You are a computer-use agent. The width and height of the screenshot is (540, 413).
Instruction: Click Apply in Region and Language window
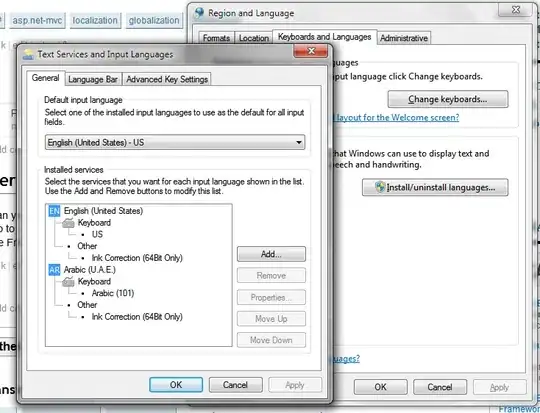[499, 388]
